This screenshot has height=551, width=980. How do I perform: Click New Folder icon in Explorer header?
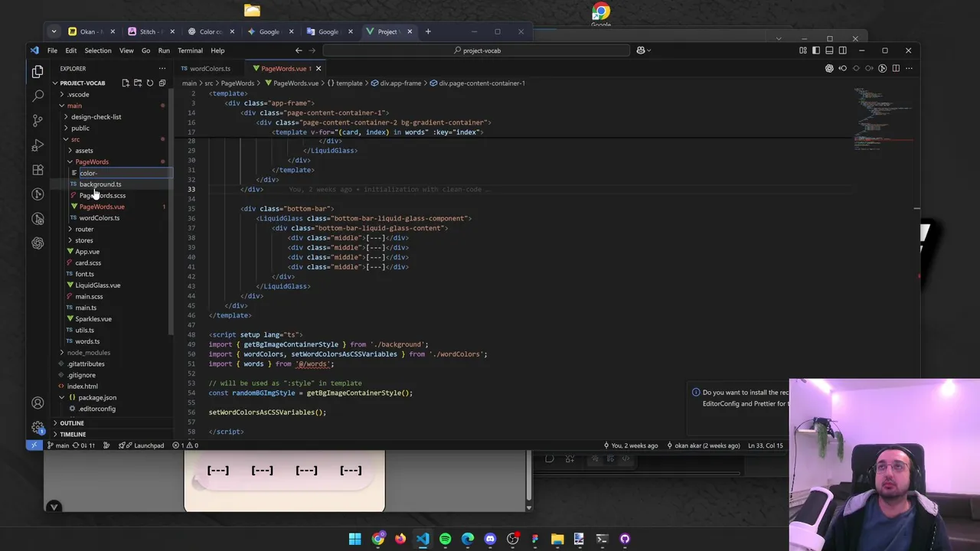[x=138, y=83]
